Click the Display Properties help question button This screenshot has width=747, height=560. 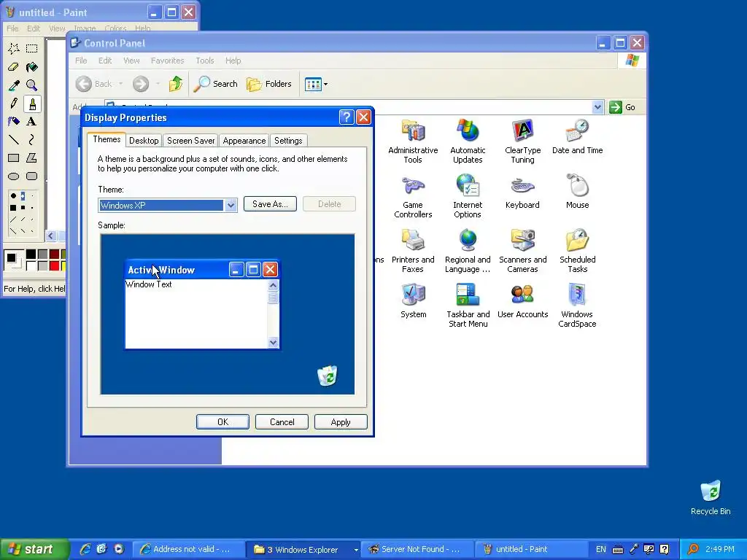[x=347, y=117]
